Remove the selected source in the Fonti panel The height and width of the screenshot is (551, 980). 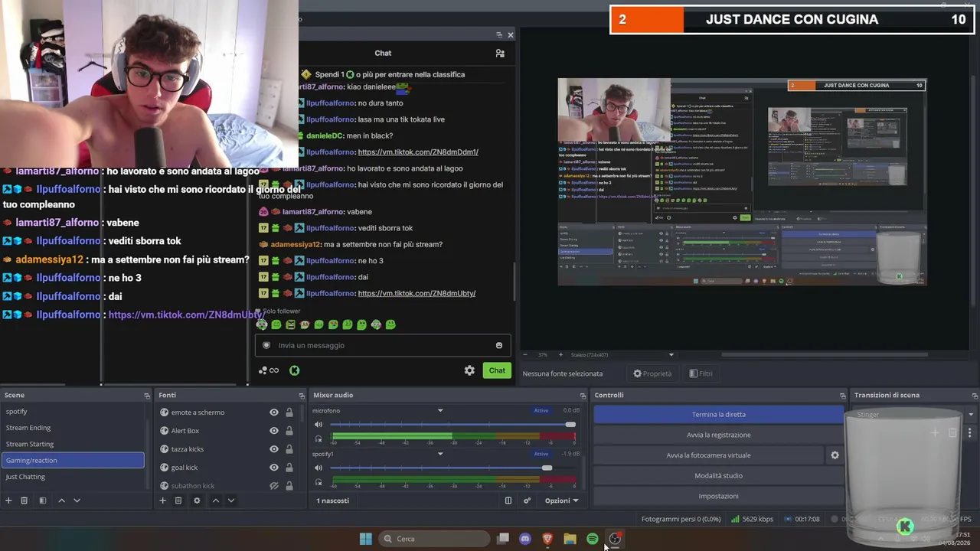coord(178,500)
